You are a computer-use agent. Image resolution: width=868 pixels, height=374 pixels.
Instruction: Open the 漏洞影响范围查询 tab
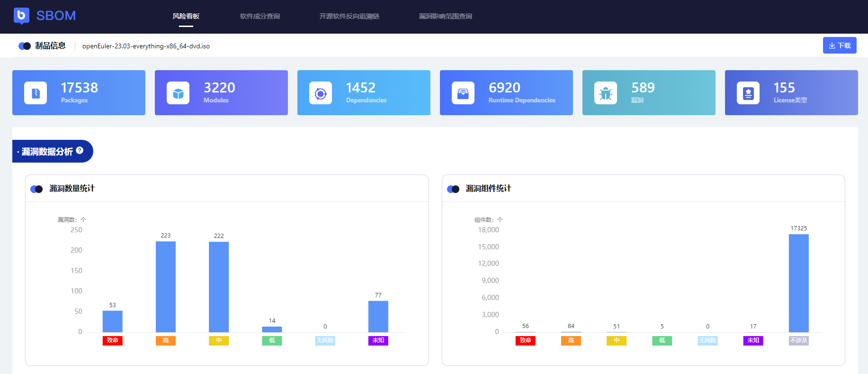tap(445, 16)
